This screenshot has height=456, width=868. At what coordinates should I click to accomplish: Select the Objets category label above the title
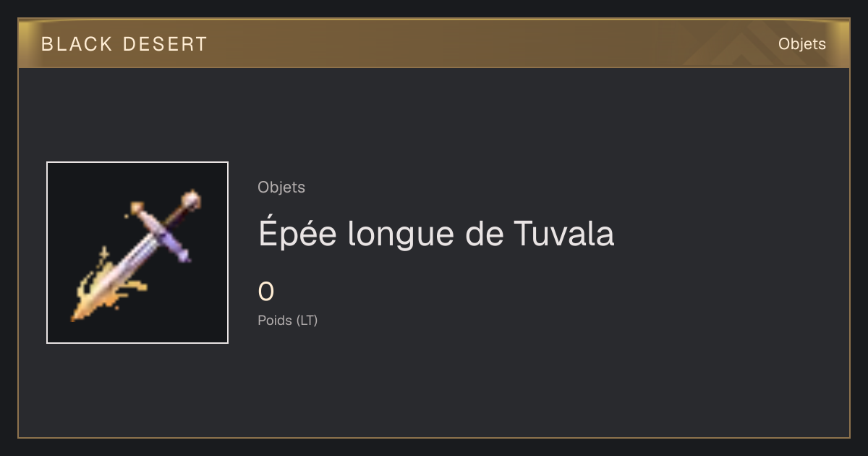click(x=281, y=187)
